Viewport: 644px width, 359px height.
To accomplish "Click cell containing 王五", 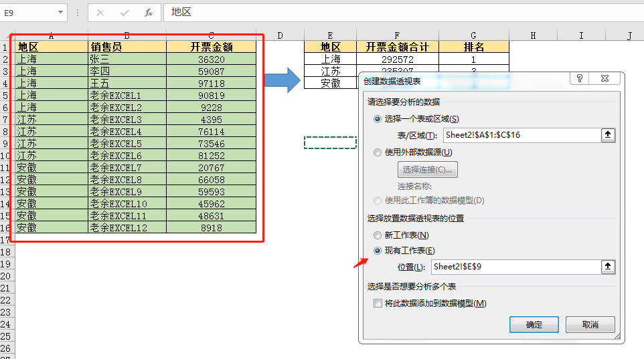I will click(x=127, y=84).
